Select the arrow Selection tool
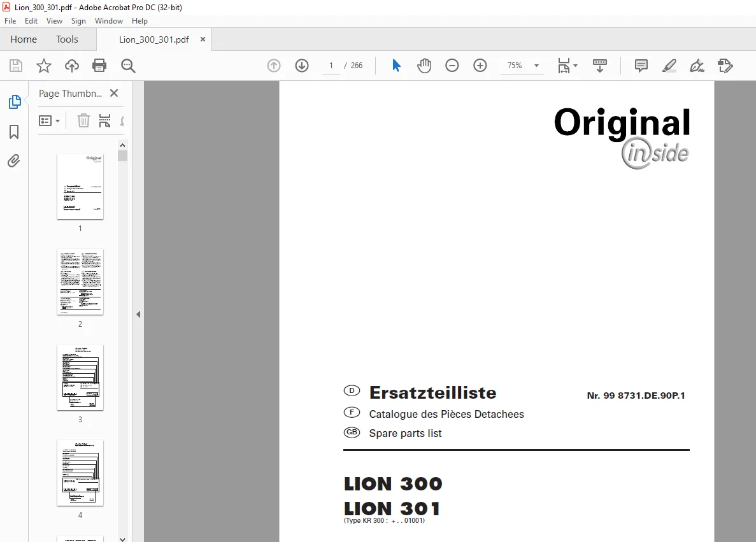Viewport: 756px width, 542px height. tap(396, 66)
